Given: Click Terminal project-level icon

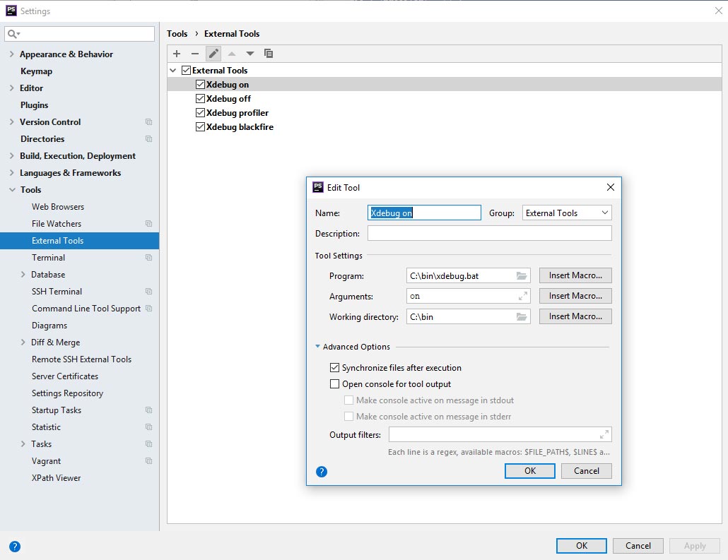Looking at the screenshot, I should [148, 258].
